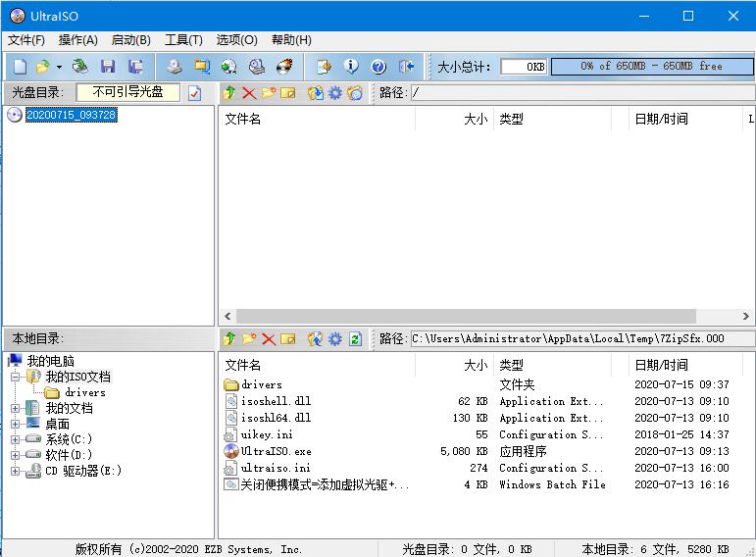
Task: Create a new blank ISO image
Action: (20, 66)
